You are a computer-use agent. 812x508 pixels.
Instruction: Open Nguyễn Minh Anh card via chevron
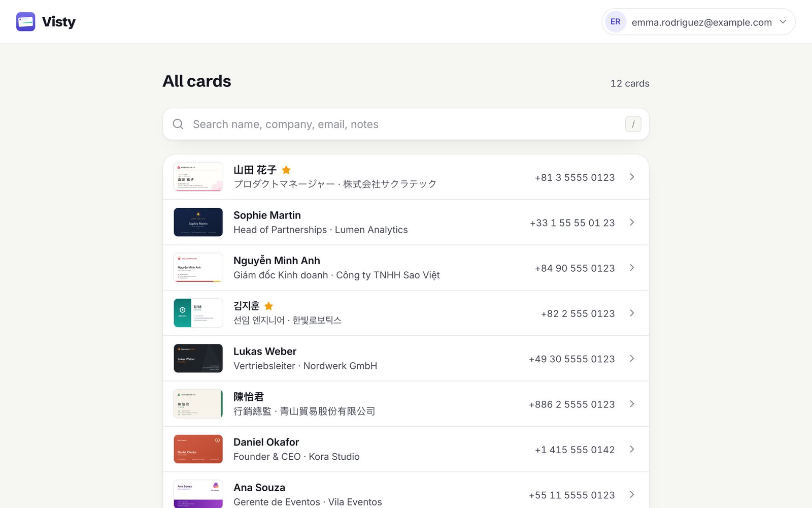(632, 268)
